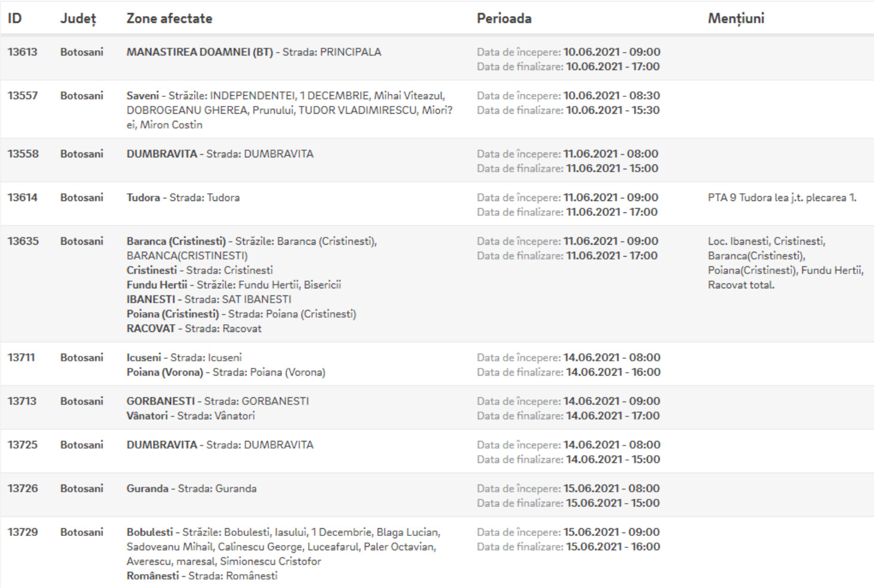Click the PTA 9 Tudora note
This screenshot has height=588, width=874.
tap(782, 197)
